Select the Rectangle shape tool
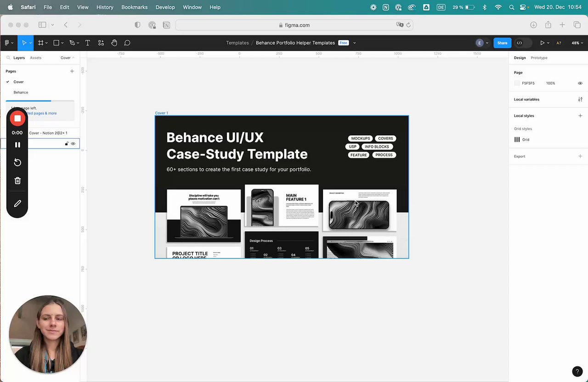The image size is (588, 382). (x=56, y=43)
